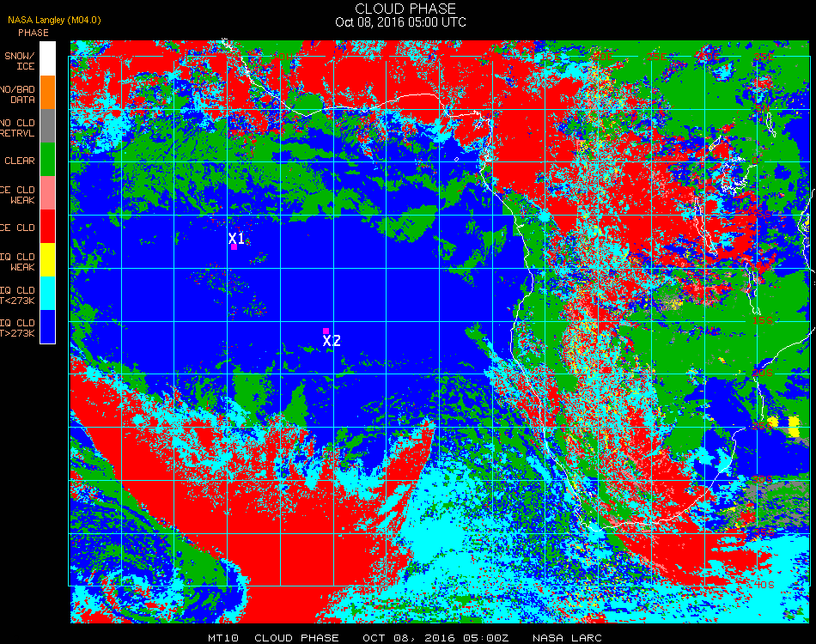
Task: Click the CLOUD PHASE title at top
Action: (405, 9)
